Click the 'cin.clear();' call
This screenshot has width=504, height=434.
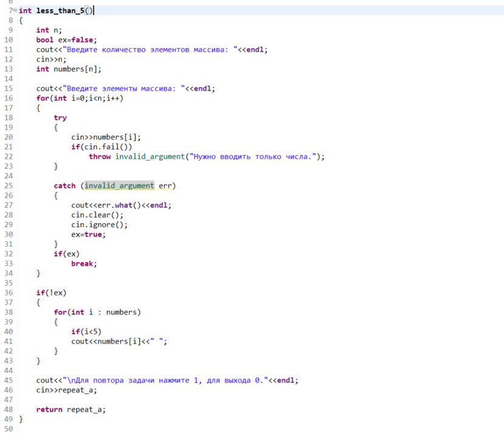pyautogui.click(x=97, y=215)
